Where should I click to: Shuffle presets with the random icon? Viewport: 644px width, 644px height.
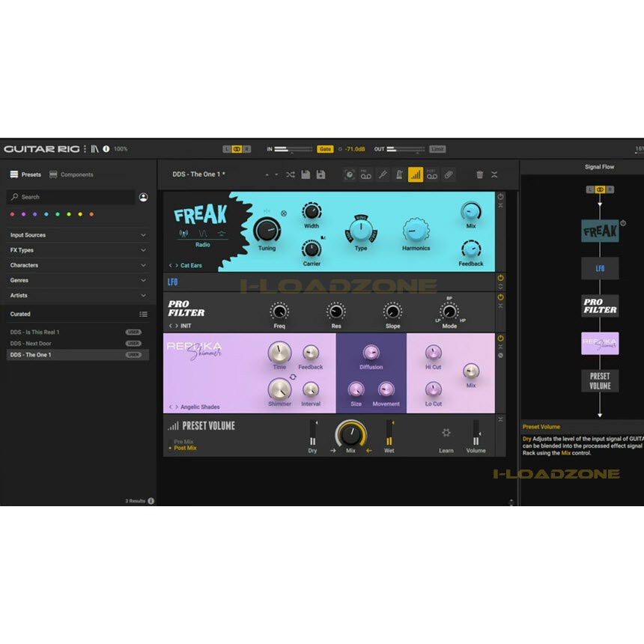291,175
